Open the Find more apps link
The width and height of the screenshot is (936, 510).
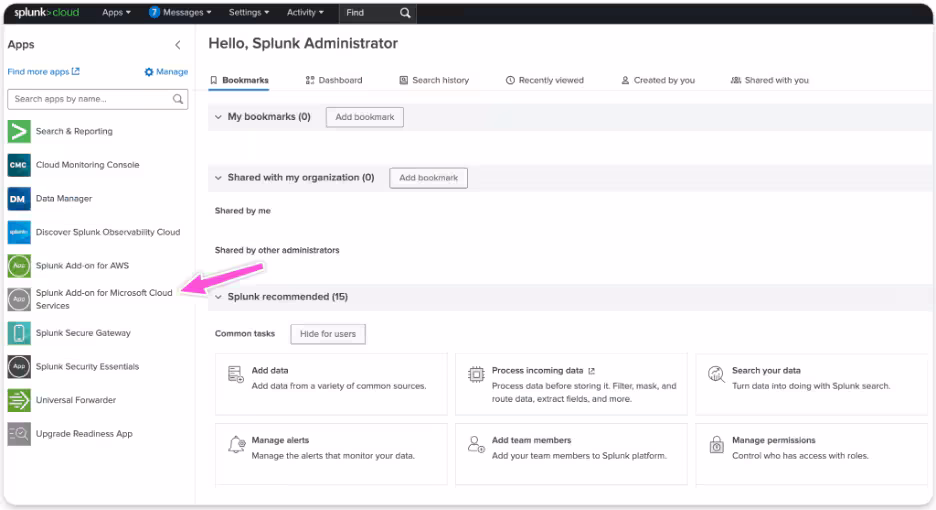tap(43, 72)
